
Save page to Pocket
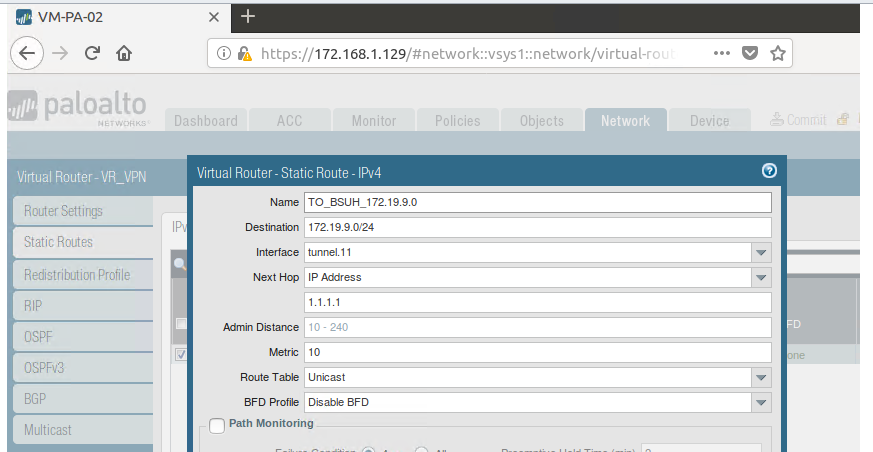[750, 53]
